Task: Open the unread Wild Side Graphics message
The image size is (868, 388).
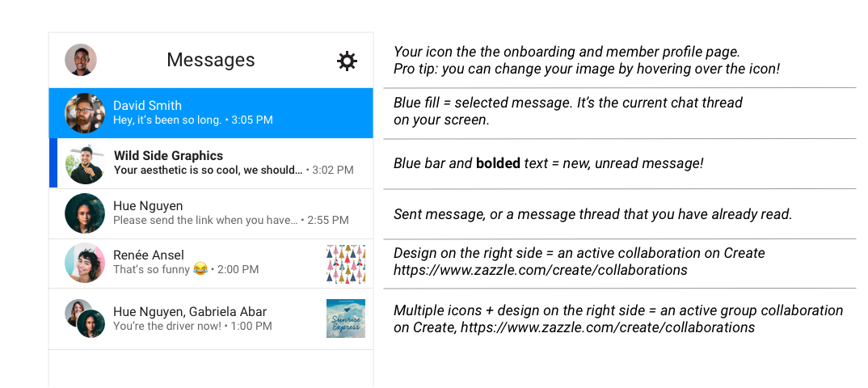Action: point(211,164)
